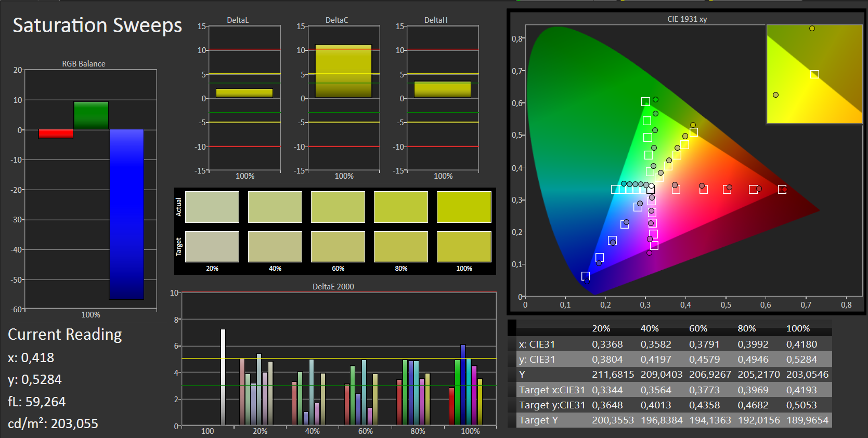Click the cd/m²: 203,055 reading

point(53,423)
